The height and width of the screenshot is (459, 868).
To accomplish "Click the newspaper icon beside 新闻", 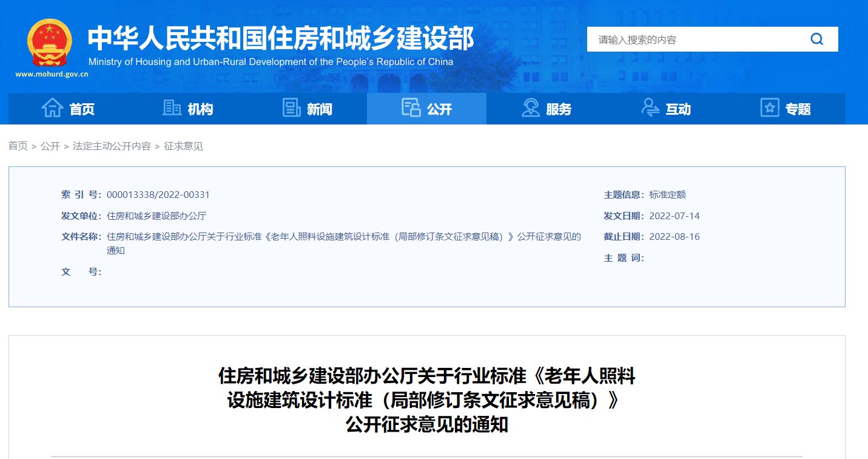I will click(x=292, y=108).
